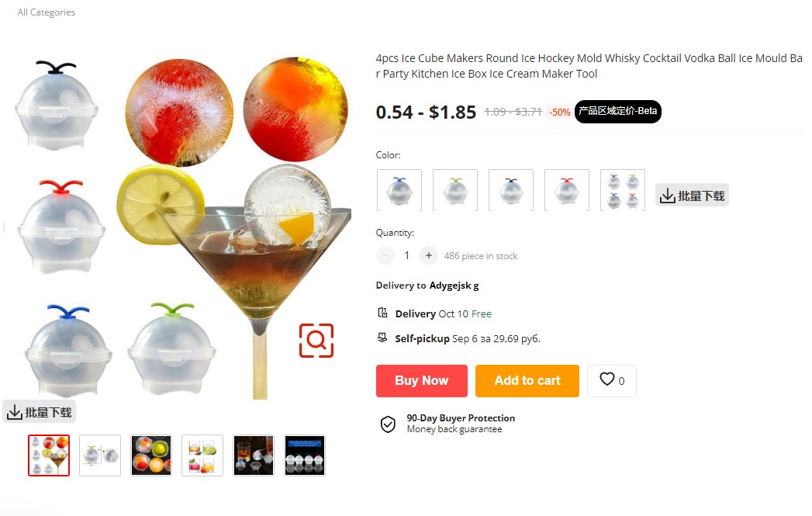Open the second product thumbnail
The height and width of the screenshot is (516, 812).
(100, 455)
